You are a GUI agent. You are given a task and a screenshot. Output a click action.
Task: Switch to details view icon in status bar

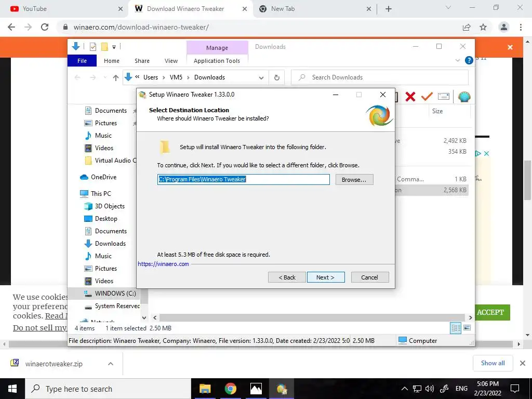(456, 328)
